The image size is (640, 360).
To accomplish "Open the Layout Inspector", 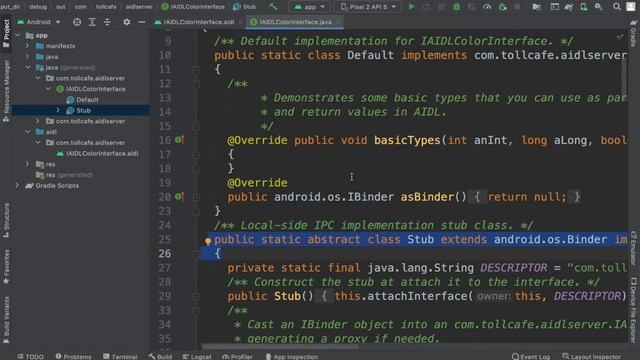I will 591,356.
